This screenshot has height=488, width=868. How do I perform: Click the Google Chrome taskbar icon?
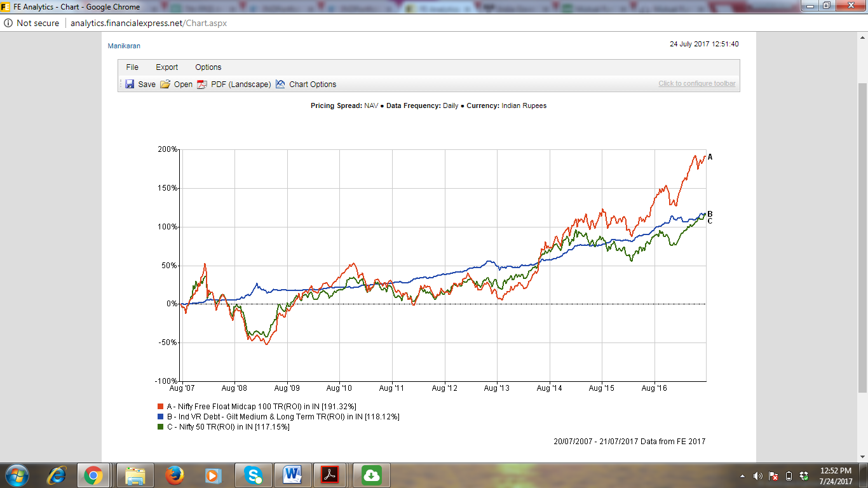[x=93, y=475]
